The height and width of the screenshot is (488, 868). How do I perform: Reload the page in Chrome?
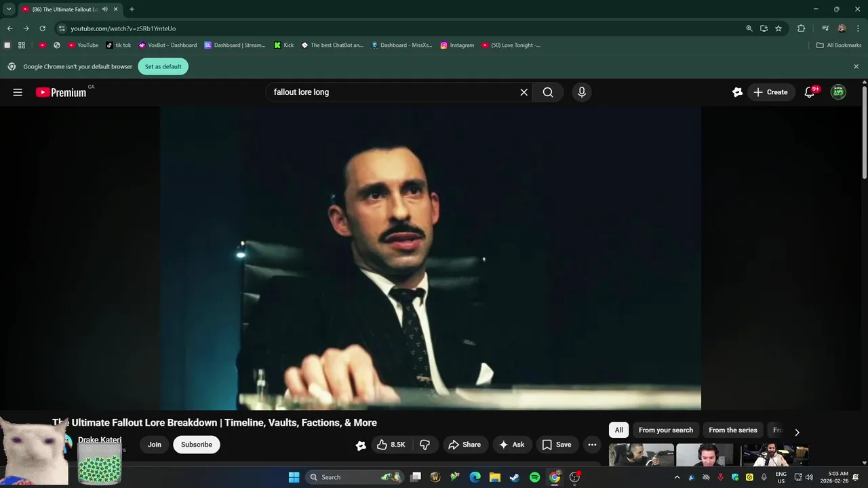click(42, 28)
